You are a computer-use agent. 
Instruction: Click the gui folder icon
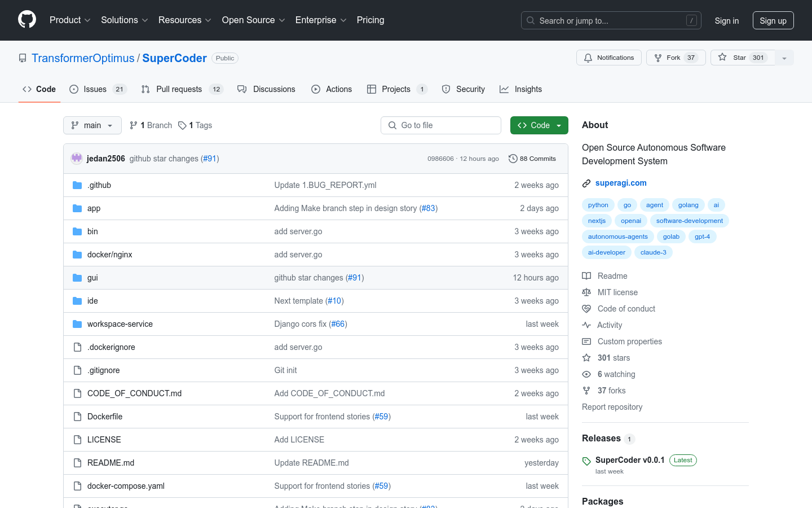point(77,278)
